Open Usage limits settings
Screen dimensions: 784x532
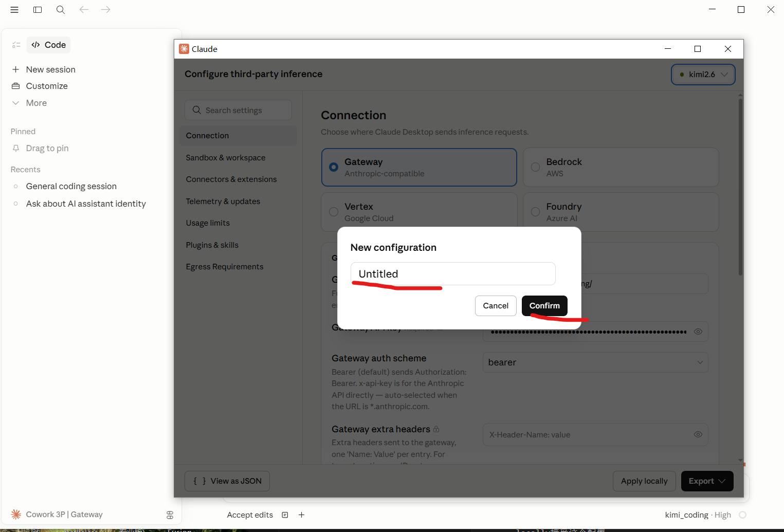[208, 223]
